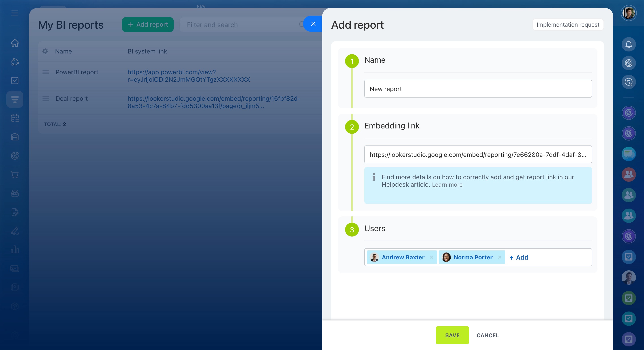The height and width of the screenshot is (350, 644).
Task: Grab the drag handle of PowerBI report row
Action: (45, 72)
